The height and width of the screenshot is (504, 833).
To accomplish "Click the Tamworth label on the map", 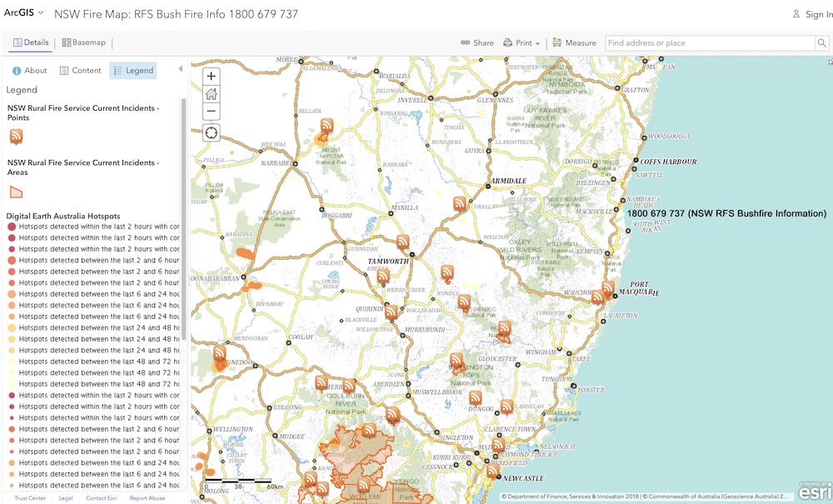I will [388, 262].
